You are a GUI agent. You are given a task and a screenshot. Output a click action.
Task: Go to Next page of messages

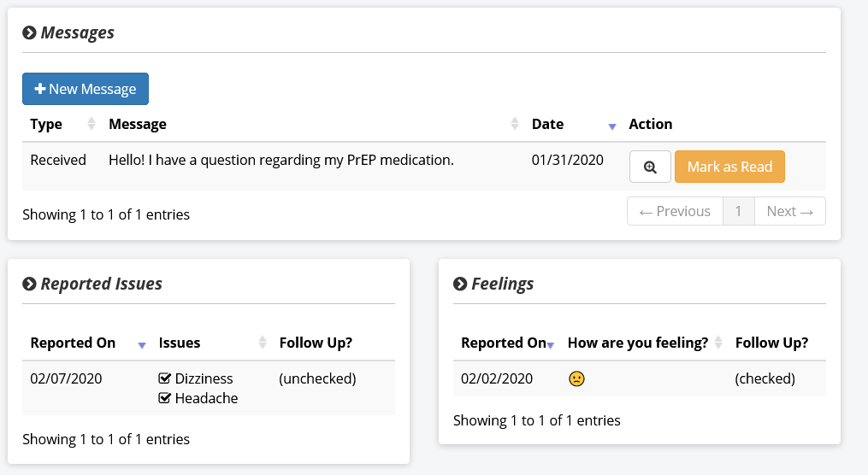point(789,211)
